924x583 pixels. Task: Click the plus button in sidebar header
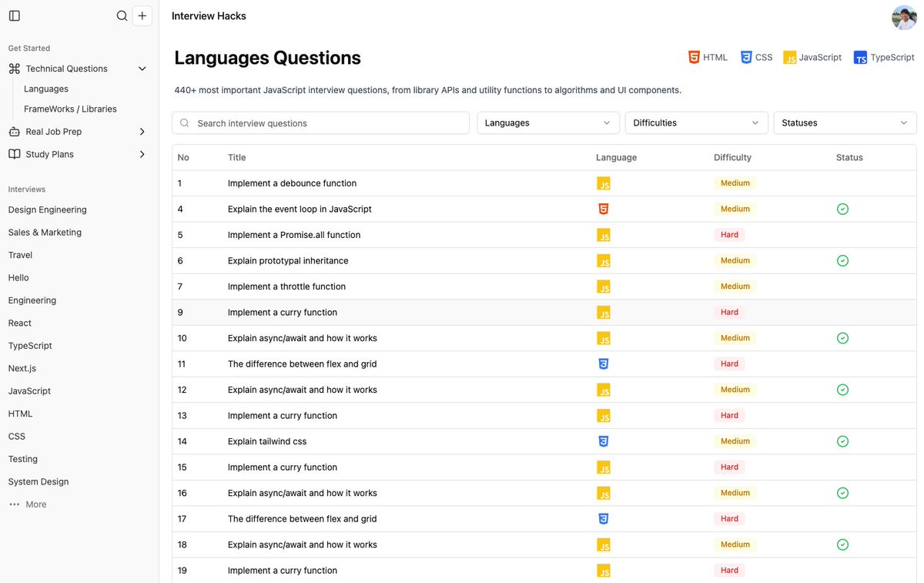pyautogui.click(x=142, y=15)
